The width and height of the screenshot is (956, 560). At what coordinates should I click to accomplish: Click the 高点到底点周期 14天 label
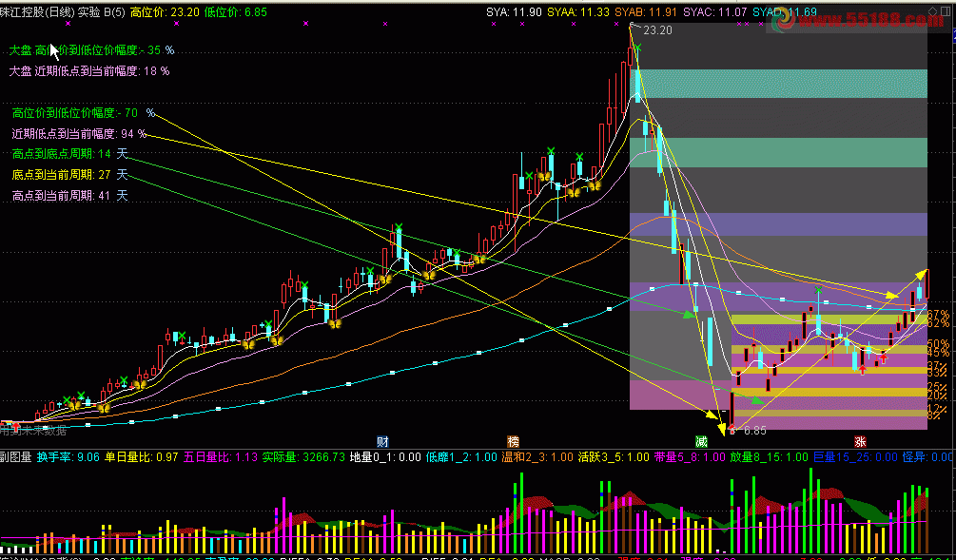70,154
